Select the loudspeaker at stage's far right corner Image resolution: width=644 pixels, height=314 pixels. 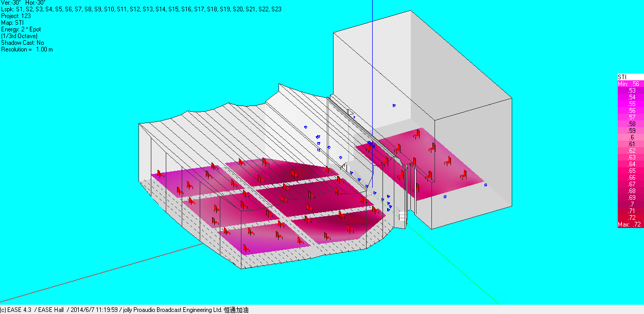(x=485, y=185)
